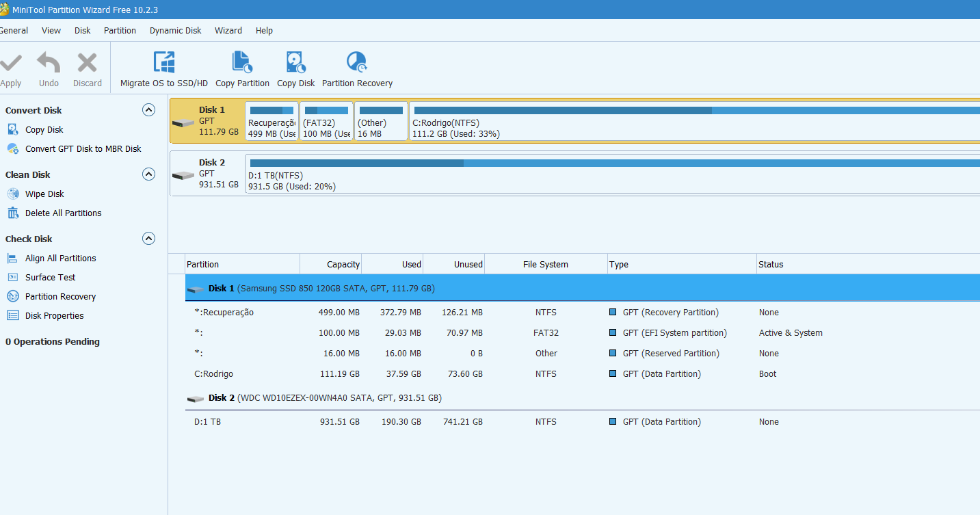Image resolution: width=980 pixels, height=515 pixels.
Task: Click the Surface Test icon
Action: (x=13, y=277)
